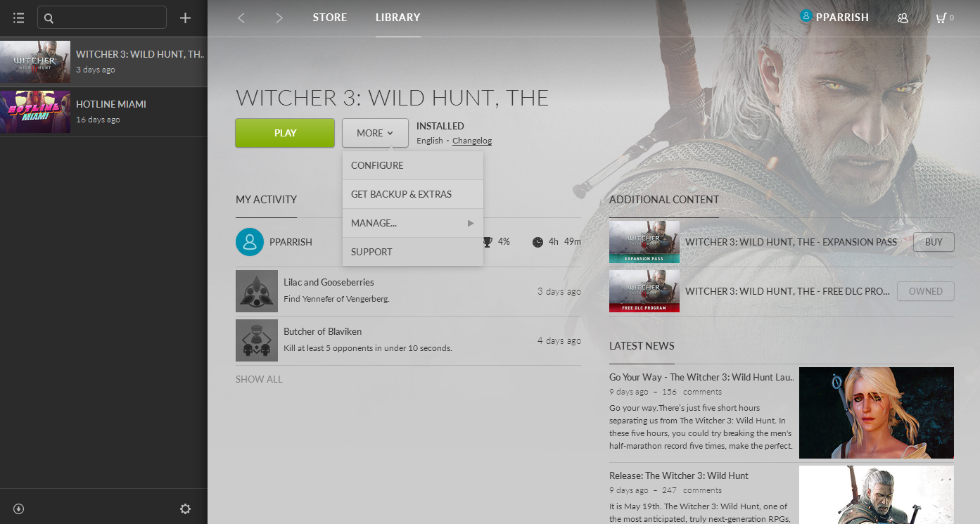The height and width of the screenshot is (524, 980).
Task: Click the Lilac and Gooseberries achievement icon
Action: (x=257, y=291)
